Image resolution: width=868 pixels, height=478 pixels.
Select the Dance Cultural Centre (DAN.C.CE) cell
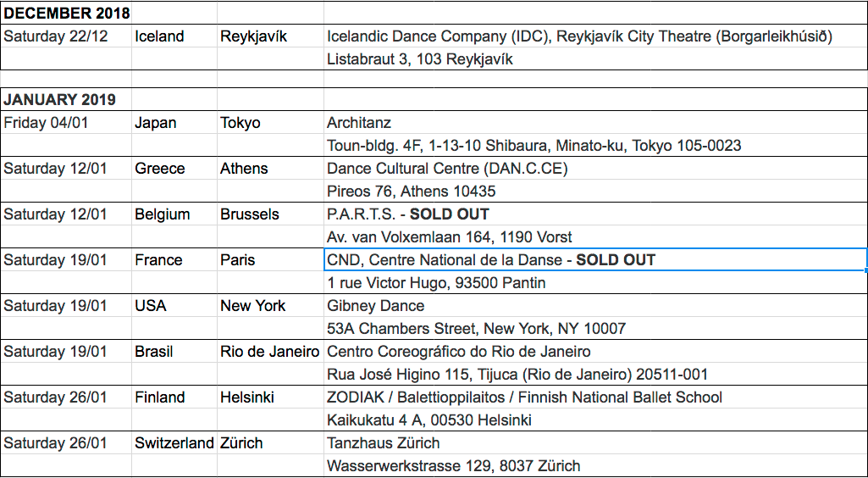[x=595, y=169]
